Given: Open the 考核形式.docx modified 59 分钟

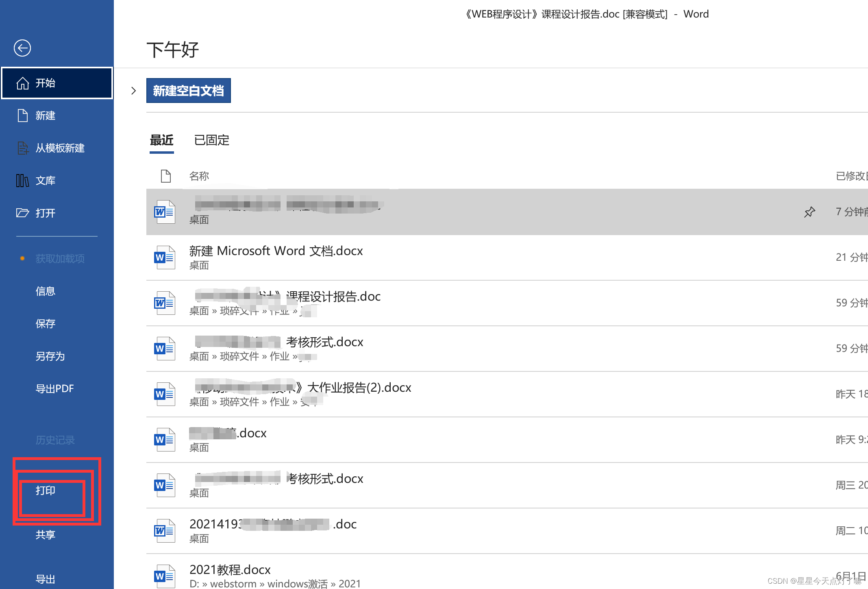Looking at the screenshot, I should tap(507, 349).
